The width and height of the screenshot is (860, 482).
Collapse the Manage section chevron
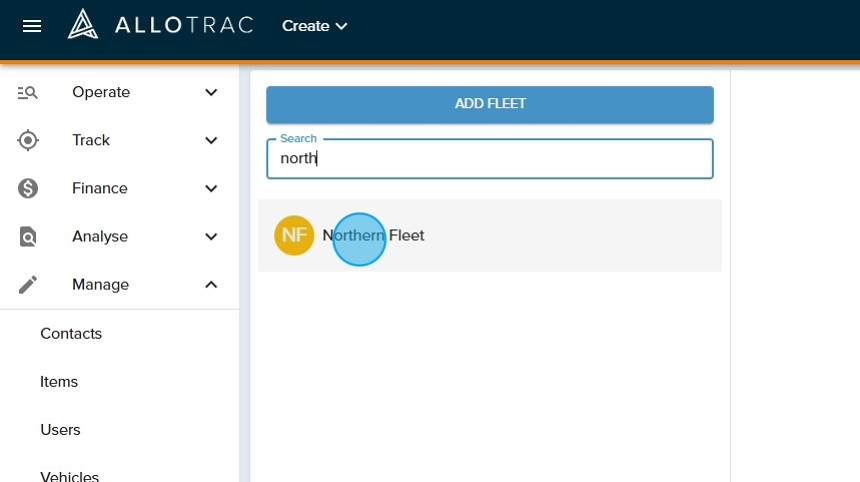(211, 285)
